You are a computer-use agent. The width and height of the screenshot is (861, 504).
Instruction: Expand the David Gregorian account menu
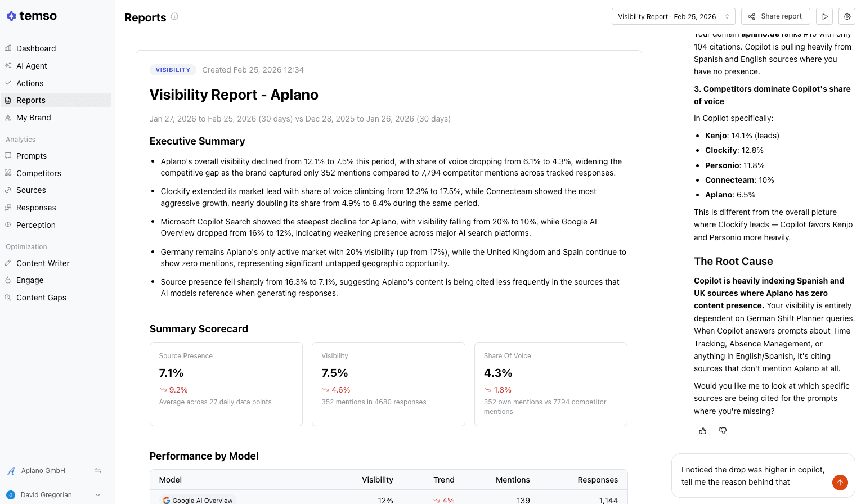[x=98, y=495]
